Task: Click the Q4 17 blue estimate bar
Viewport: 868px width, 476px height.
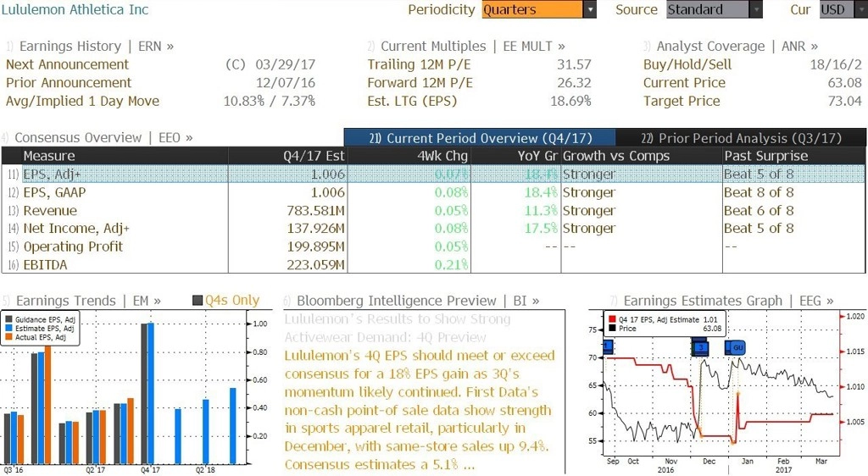Action: coord(151,393)
